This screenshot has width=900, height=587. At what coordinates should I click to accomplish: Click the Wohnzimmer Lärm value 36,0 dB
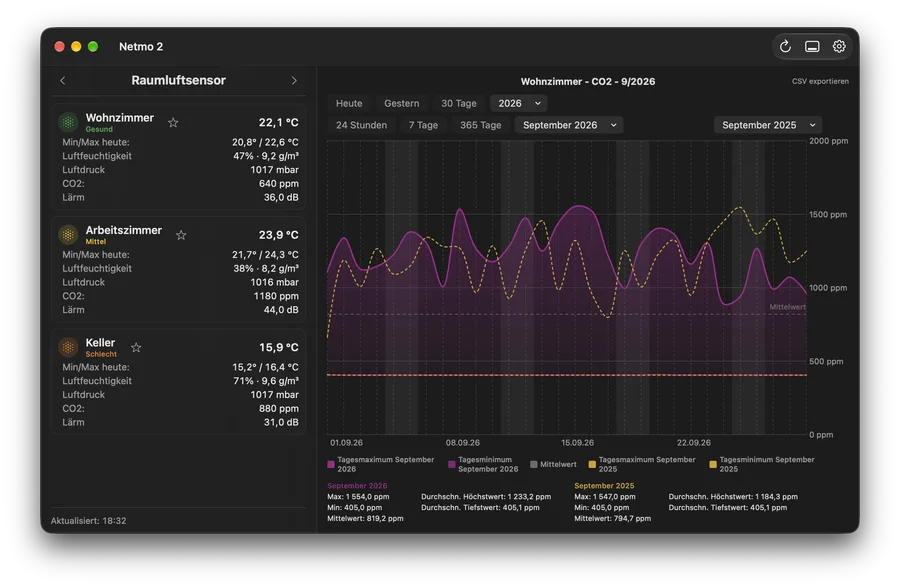click(x=281, y=197)
